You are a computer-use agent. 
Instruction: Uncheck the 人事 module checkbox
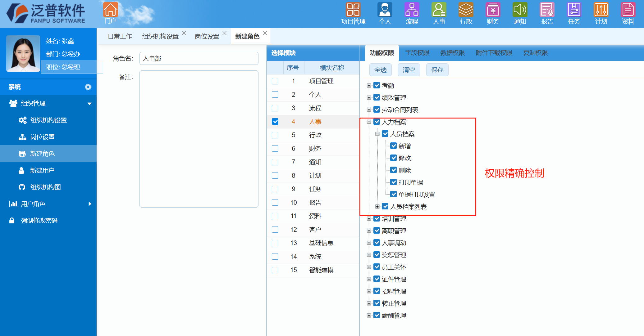[x=275, y=122]
